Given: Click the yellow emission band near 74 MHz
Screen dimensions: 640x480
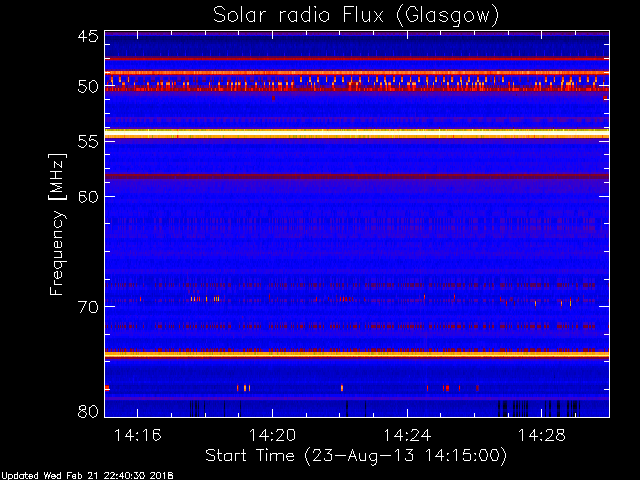Looking at the screenshot, I should tap(357, 355).
